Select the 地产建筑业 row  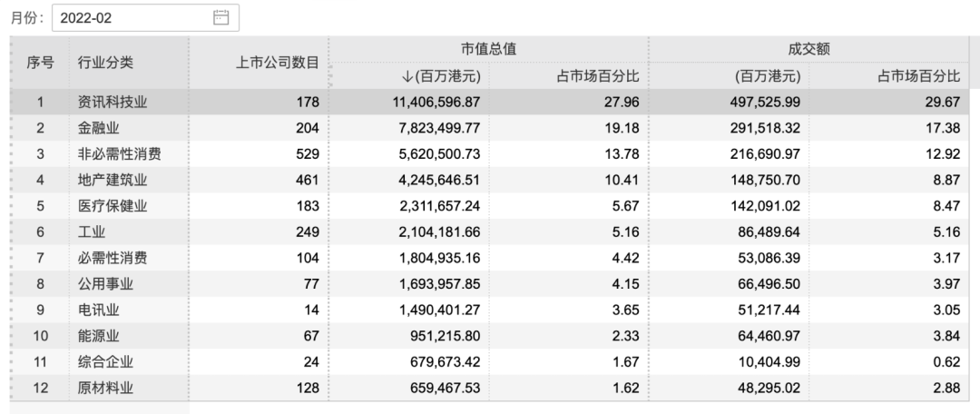tap(113, 181)
